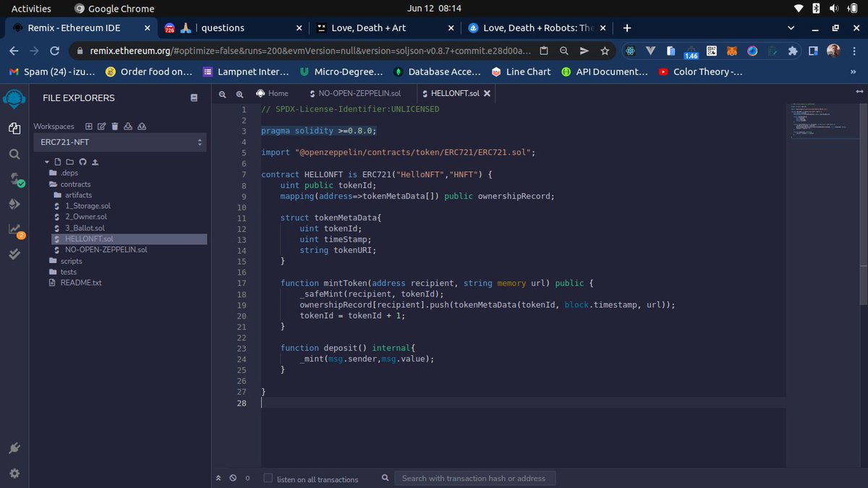868x488 pixels.
Task: Open the File Explorers sidebar icon
Action: pyautogui.click(x=14, y=127)
